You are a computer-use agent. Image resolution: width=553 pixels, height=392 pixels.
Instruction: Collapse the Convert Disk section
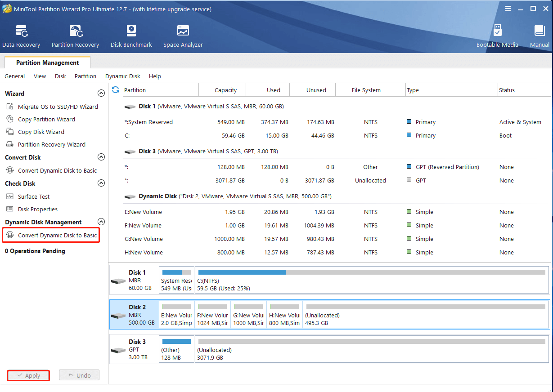pyautogui.click(x=101, y=157)
